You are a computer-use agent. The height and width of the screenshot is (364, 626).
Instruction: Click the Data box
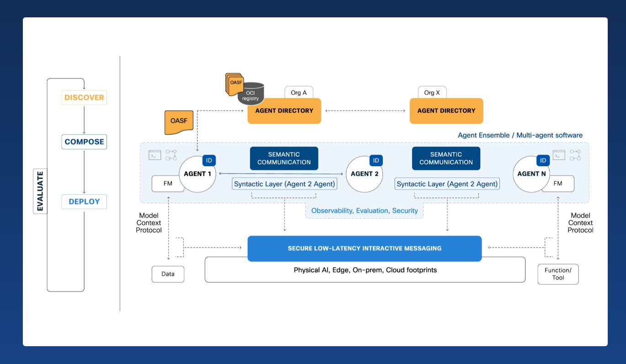(x=168, y=274)
